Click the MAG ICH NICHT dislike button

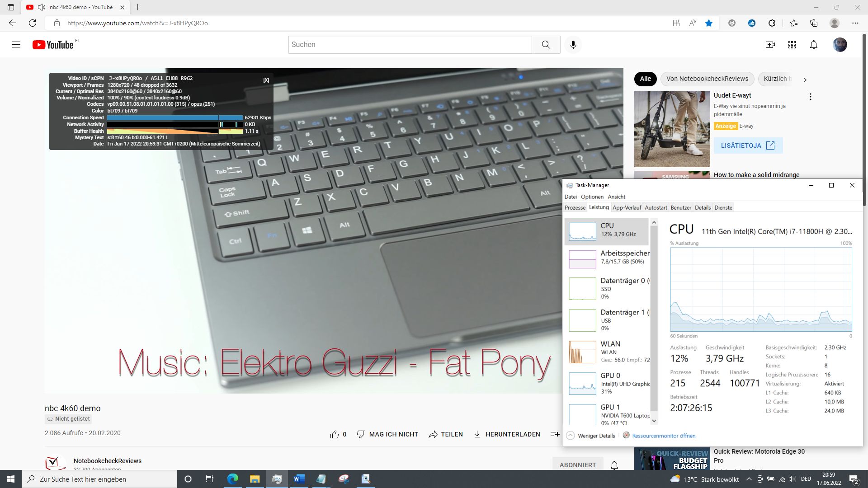[x=387, y=434]
